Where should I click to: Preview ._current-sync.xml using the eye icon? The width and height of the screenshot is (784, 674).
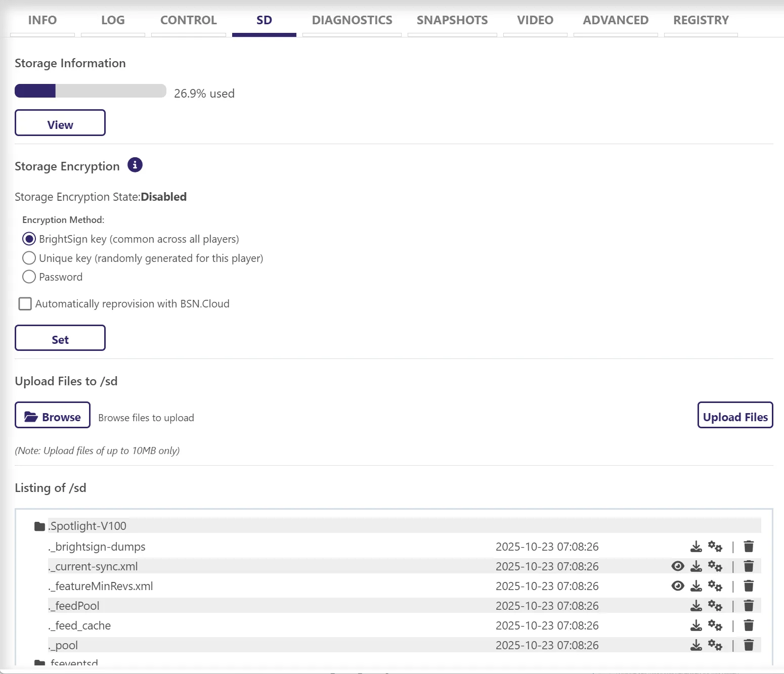click(677, 566)
